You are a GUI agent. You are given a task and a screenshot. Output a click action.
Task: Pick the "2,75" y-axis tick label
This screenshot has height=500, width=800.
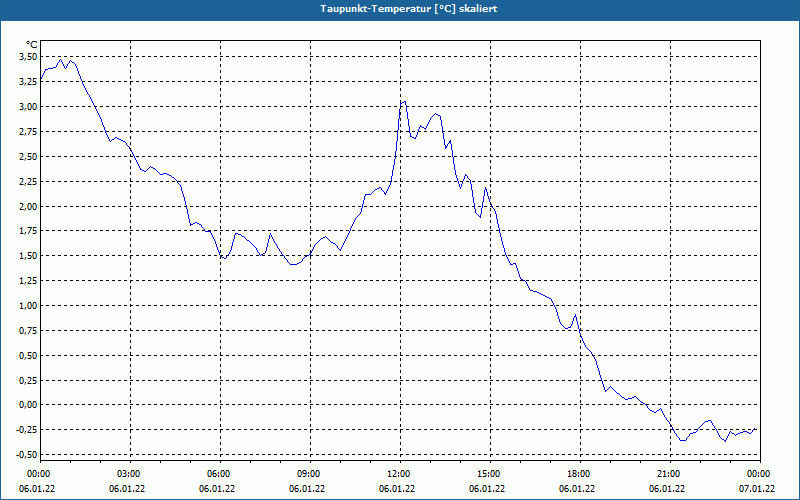point(29,132)
